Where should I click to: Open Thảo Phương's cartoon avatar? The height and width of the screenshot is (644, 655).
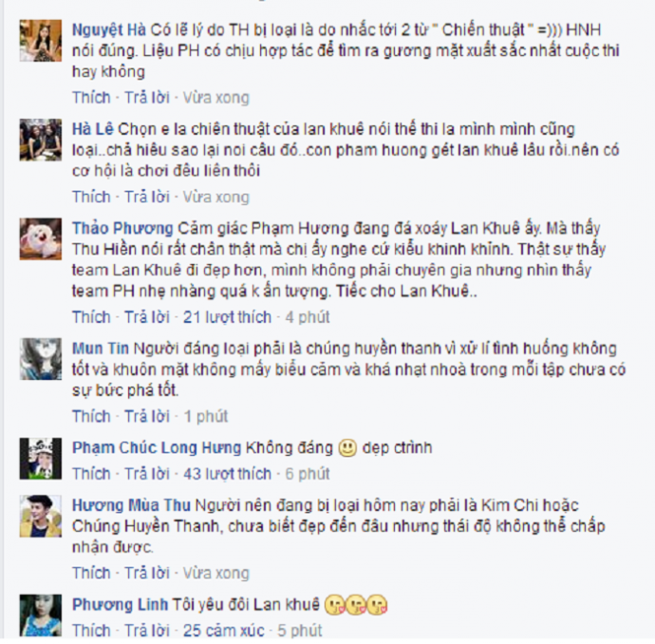41,238
